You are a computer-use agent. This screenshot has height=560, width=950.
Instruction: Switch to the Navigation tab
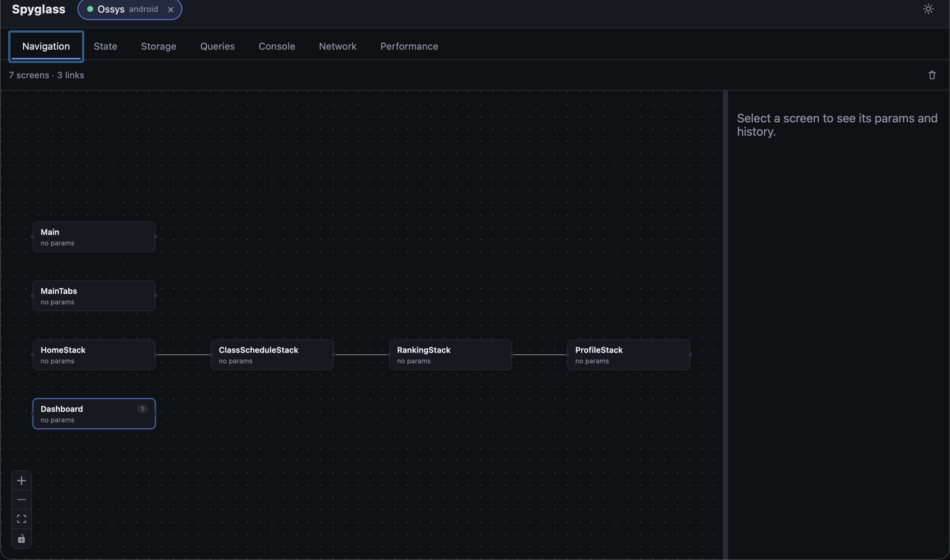pyautogui.click(x=46, y=46)
